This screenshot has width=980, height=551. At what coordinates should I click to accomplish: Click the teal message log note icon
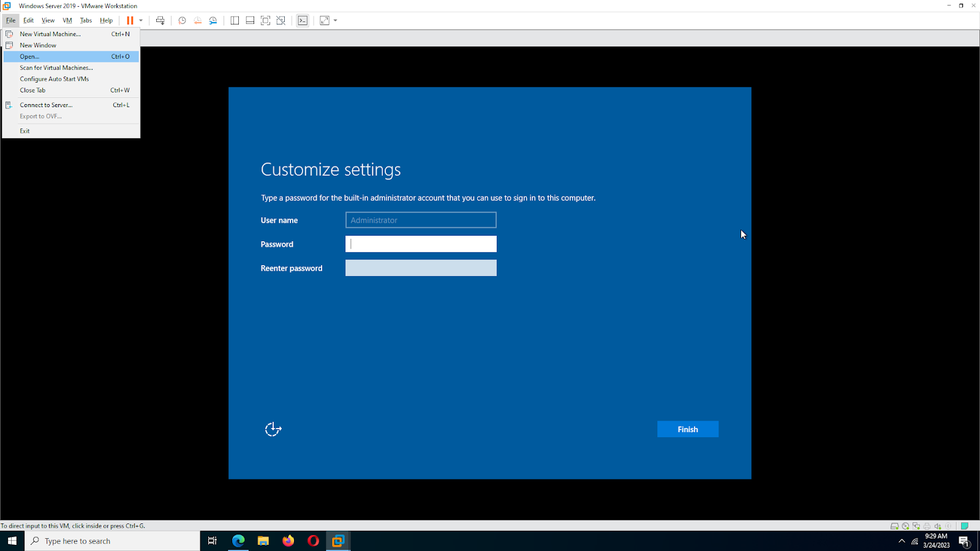965,526
